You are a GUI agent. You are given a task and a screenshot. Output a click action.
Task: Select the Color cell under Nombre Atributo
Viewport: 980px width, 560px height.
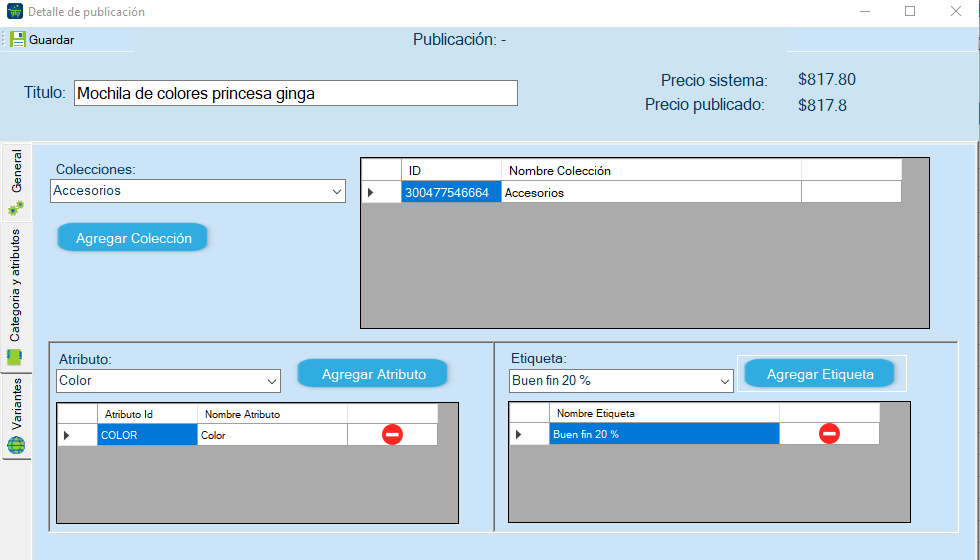click(272, 435)
